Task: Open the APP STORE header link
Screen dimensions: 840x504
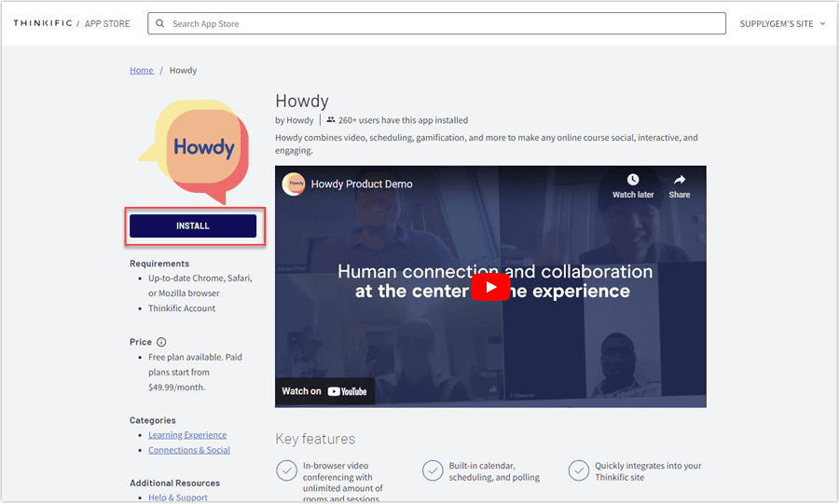Action: tap(107, 23)
